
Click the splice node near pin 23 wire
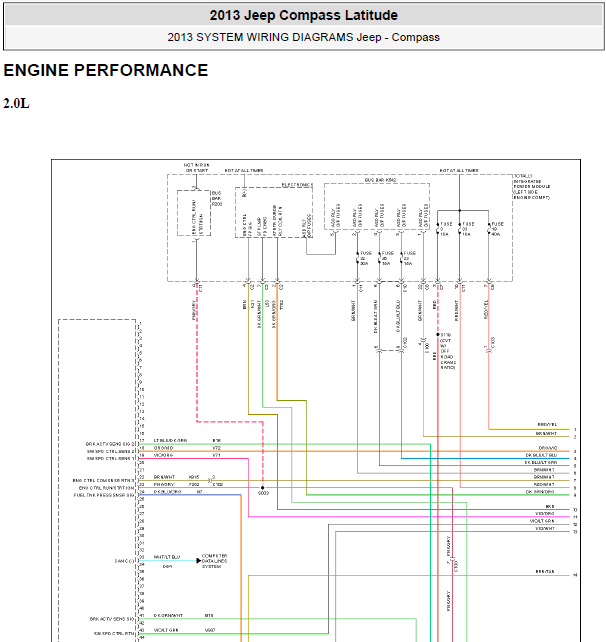[262, 488]
